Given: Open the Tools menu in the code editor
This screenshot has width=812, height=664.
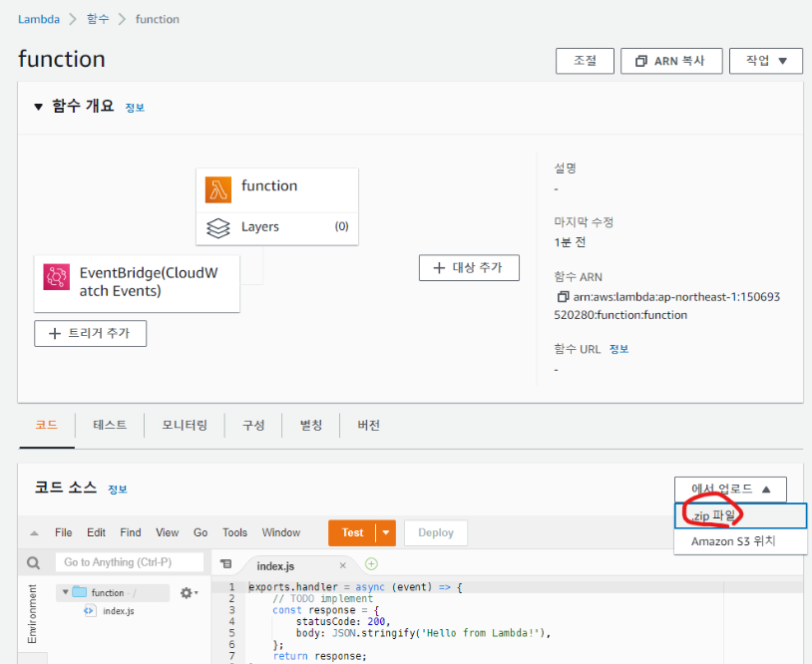Looking at the screenshot, I should pos(235,532).
